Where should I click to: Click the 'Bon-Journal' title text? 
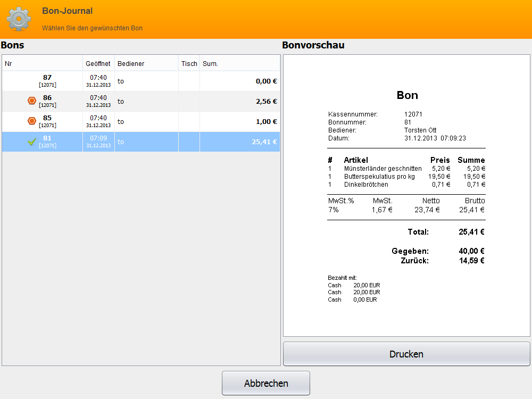[x=67, y=11]
